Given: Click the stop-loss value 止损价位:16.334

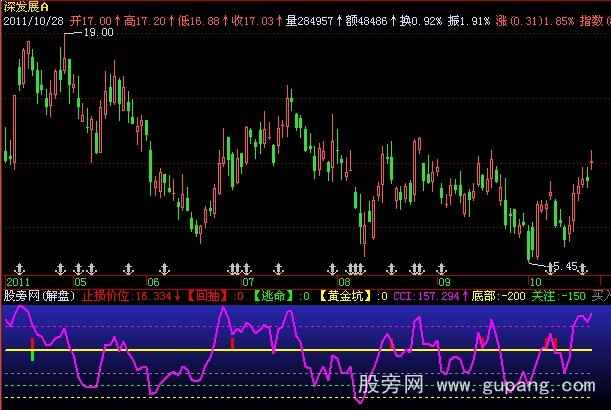Looking at the screenshot, I should 127,296.
